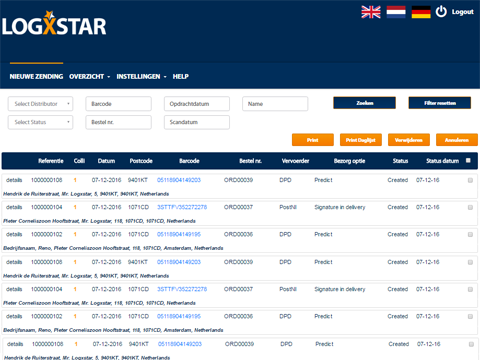Sort by the Vervoerder column header
The image size is (480, 360).
(295, 161)
